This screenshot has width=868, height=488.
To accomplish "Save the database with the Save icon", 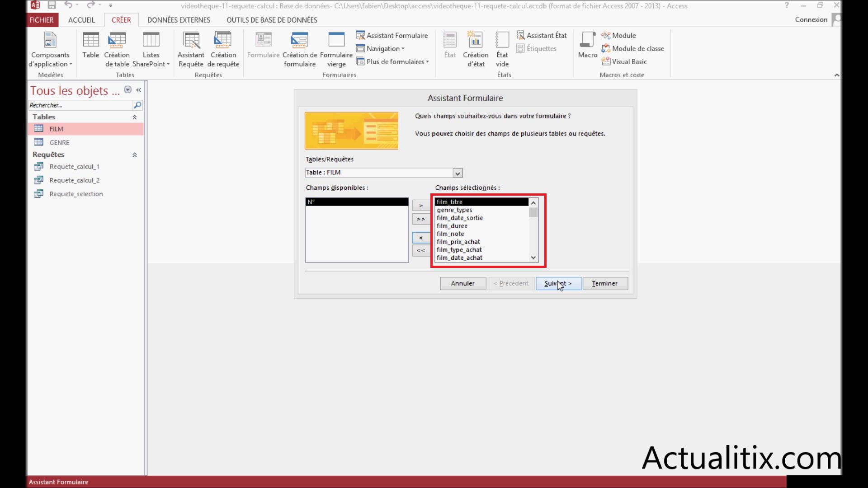I will click(52, 5).
